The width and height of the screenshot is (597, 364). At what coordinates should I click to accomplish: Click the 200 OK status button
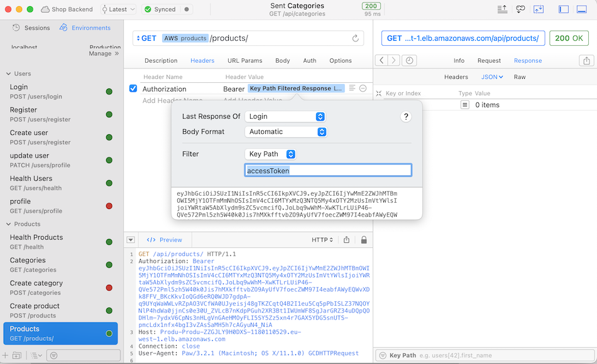(569, 38)
